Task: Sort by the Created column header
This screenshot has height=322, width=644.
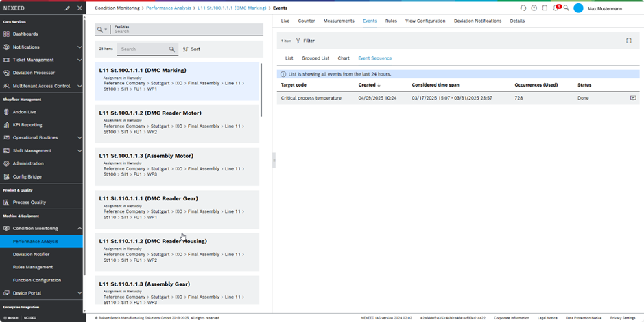Action: click(x=368, y=85)
